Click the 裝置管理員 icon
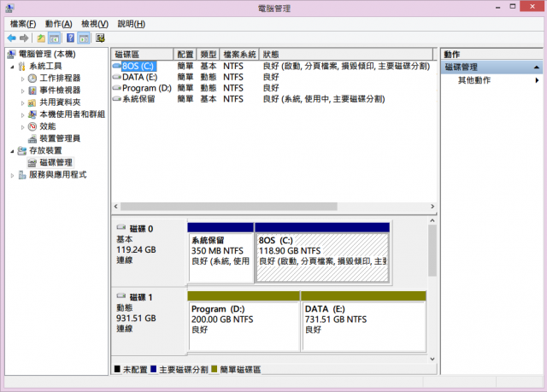Viewport: 547px width, 392px height. (x=32, y=138)
